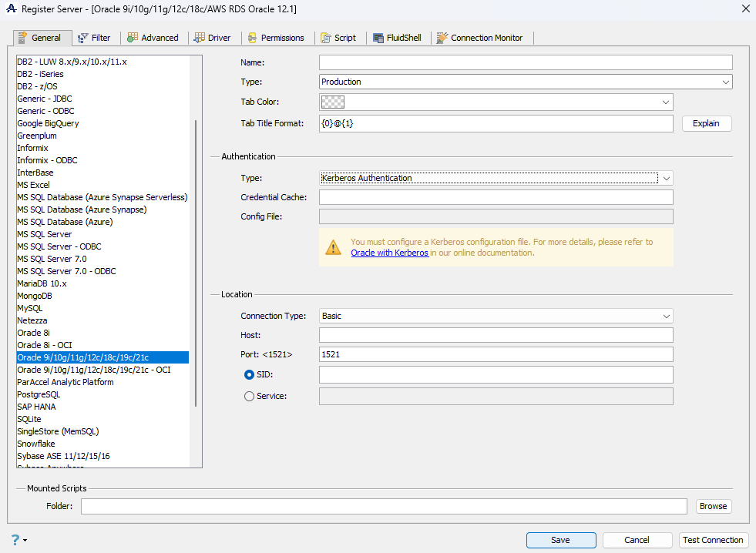Open the help question mark icon

(x=15, y=540)
